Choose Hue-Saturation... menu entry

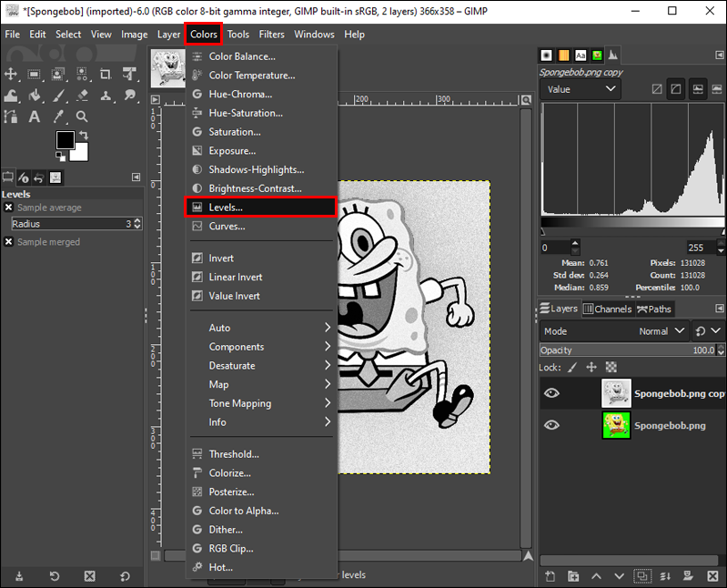tap(261, 113)
